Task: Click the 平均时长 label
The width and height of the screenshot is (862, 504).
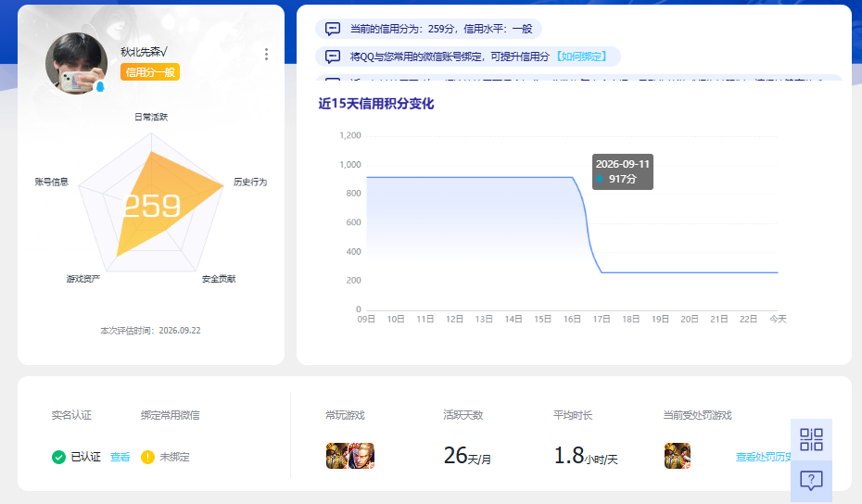Action: pos(573,415)
